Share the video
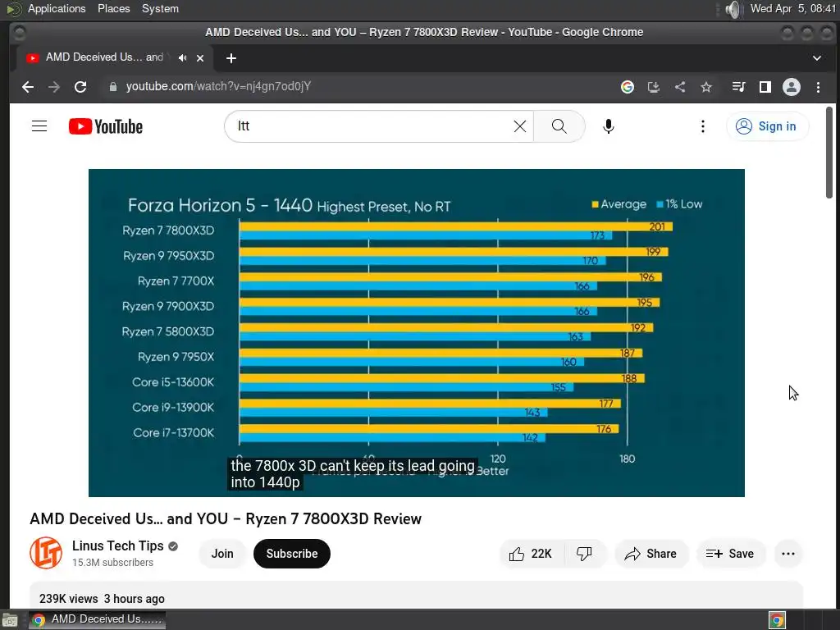This screenshot has height=630, width=840. (x=651, y=554)
